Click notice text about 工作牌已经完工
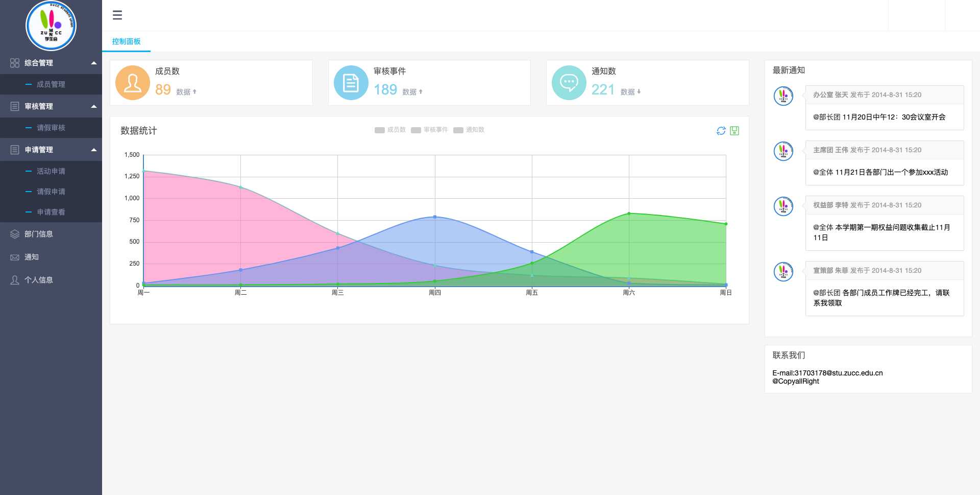Viewport: 980px width, 495px height. pyautogui.click(x=881, y=298)
